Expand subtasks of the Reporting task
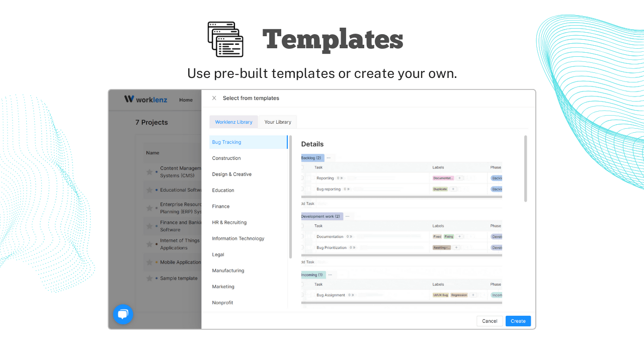Screen dimensions: 644x362 click(340, 178)
